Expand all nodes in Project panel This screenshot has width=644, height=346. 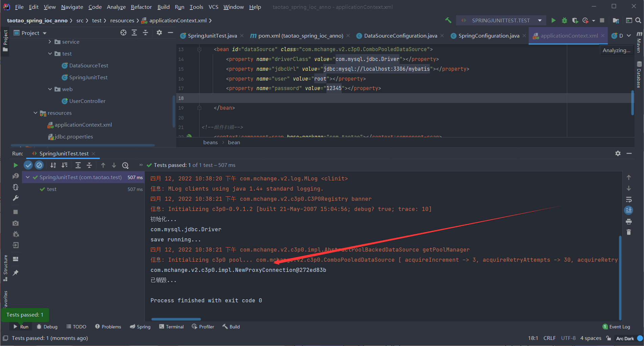point(134,33)
